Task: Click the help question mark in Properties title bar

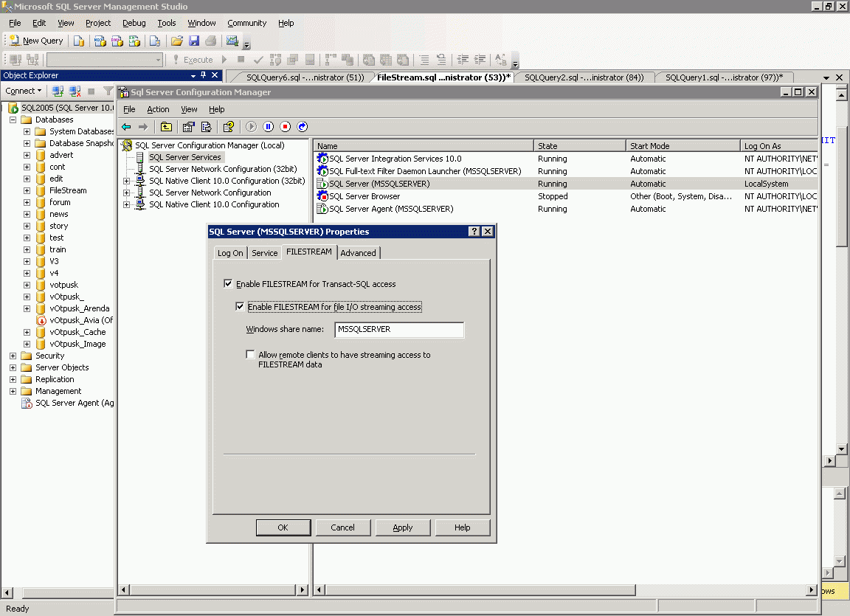Action: coord(474,232)
